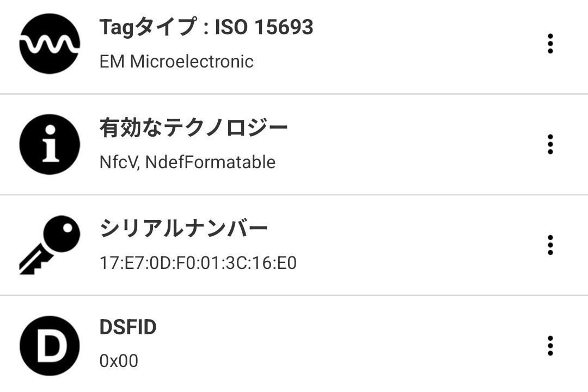588x392 pixels.
Task: Open three-dot menu for DSFID row
Action: coord(550,346)
